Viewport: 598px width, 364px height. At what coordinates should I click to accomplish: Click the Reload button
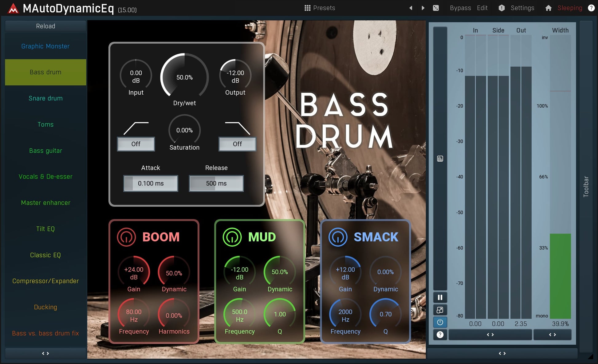pyautogui.click(x=45, y=26)
